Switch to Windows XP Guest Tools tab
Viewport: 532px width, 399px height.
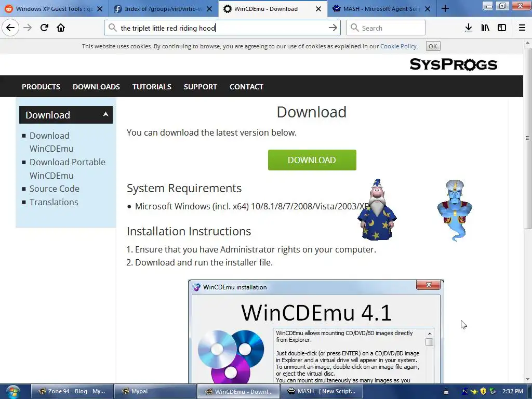click(54, 9)
